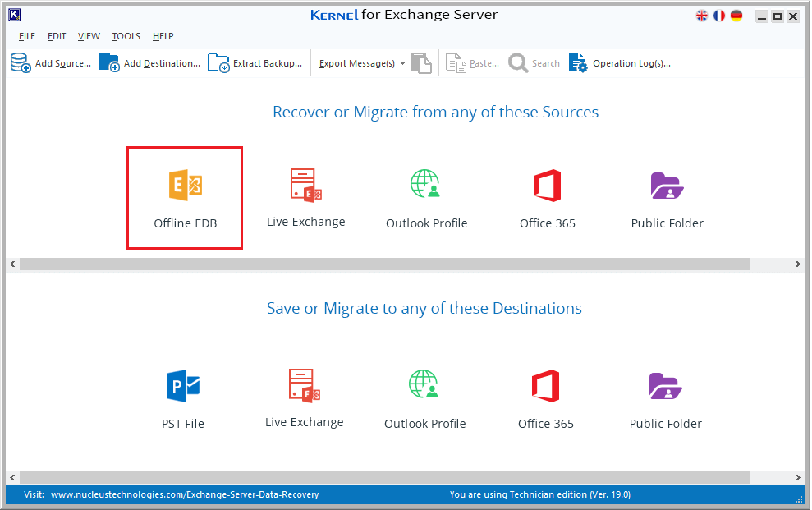Expand Export Message(s) dropdown arrow
Viewport: 812px width, 510px height.
[x=402, y=64]
